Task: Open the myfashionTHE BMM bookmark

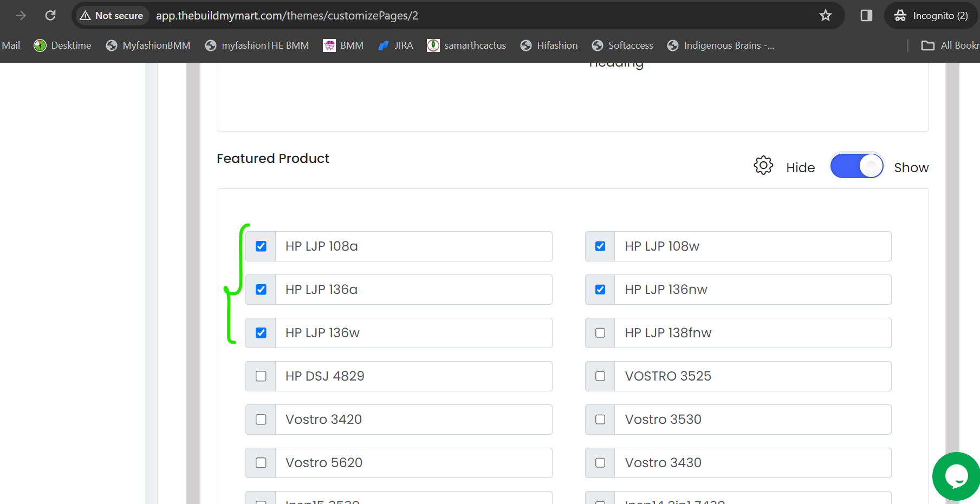Action: [257, 45]
